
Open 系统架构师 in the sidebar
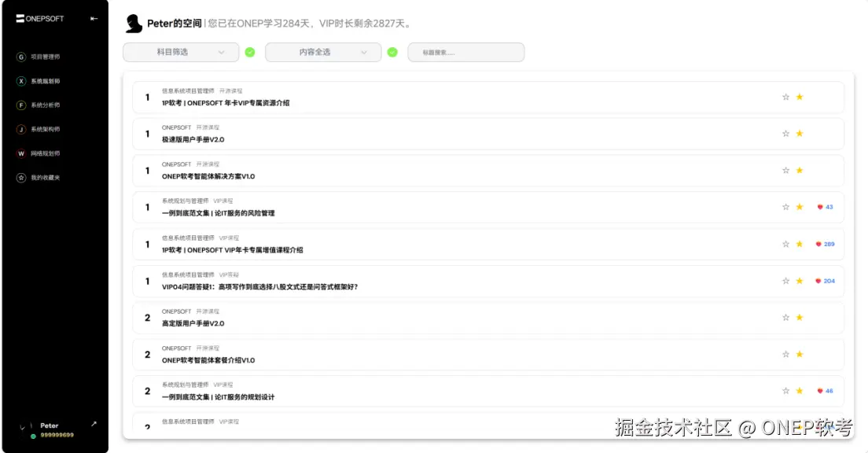click(46, 129)
